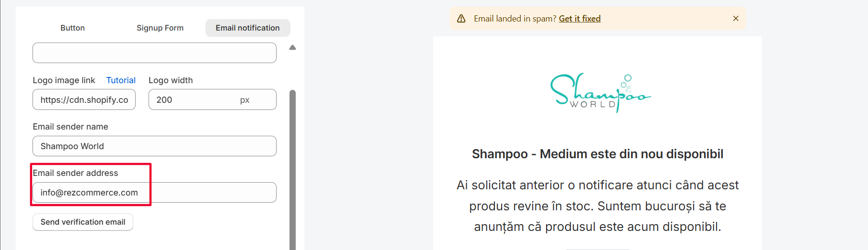Screen dimensions: 868x250
Task: Click the Shampoo World logo image
Action: tap(600, 93)
